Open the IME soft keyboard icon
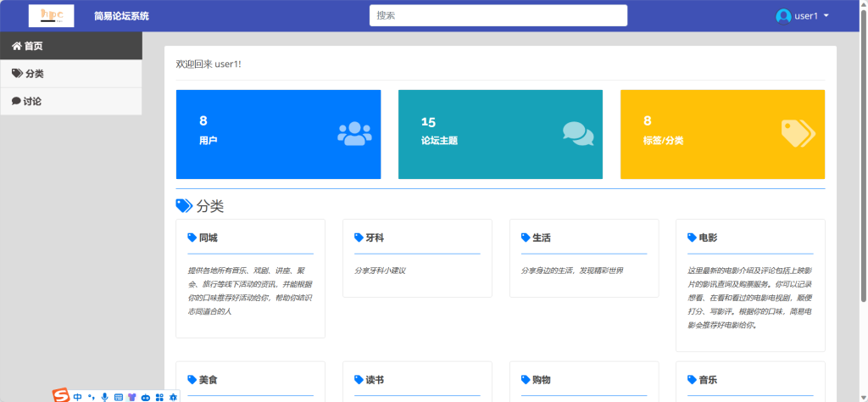Screen dimensions: 868x402 click(119, 397)
